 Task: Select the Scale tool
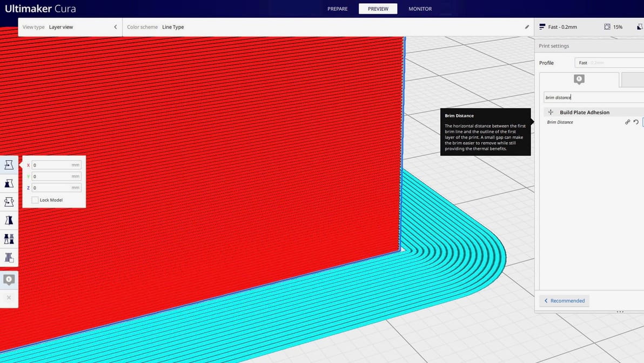9,183
